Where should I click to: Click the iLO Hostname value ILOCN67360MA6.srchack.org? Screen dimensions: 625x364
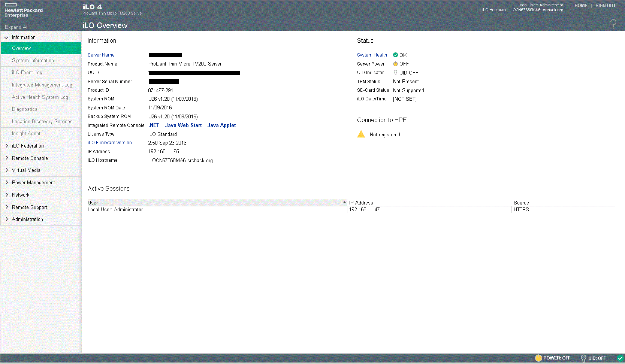tap(181, 160)
